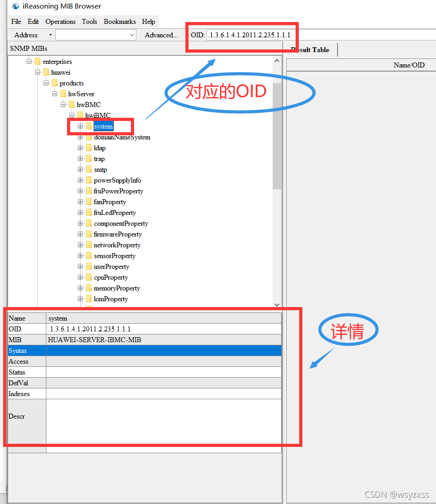Viewport: 436px width, 504px height.
Task: Expand the cpuProperty tree node
Action: coord(81,277)
